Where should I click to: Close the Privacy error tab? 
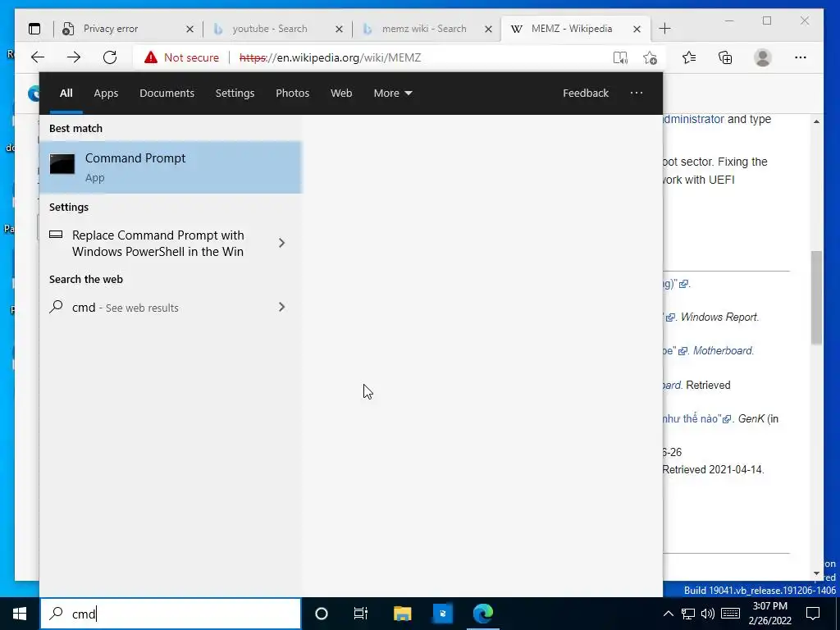pos(189,29)
